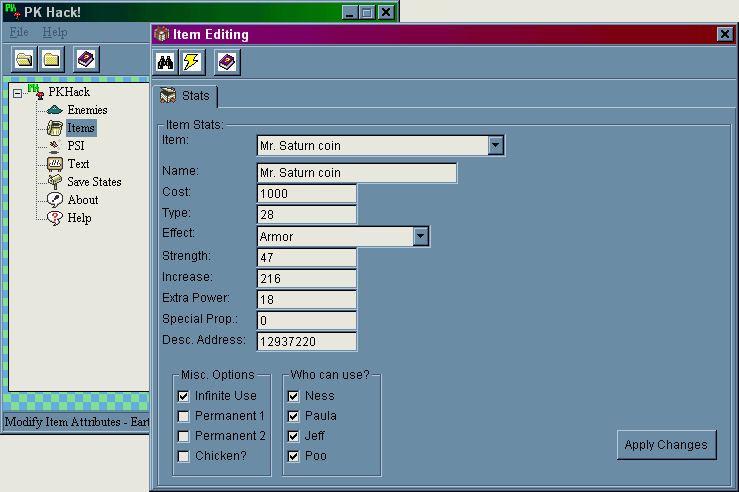Open the purple help book in Item Editing toolbar
The image size is (739, 492).
(x=227, y=62)
